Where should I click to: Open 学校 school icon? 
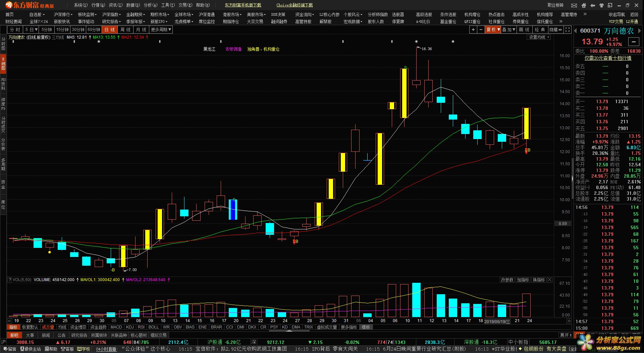pos(84,349)
